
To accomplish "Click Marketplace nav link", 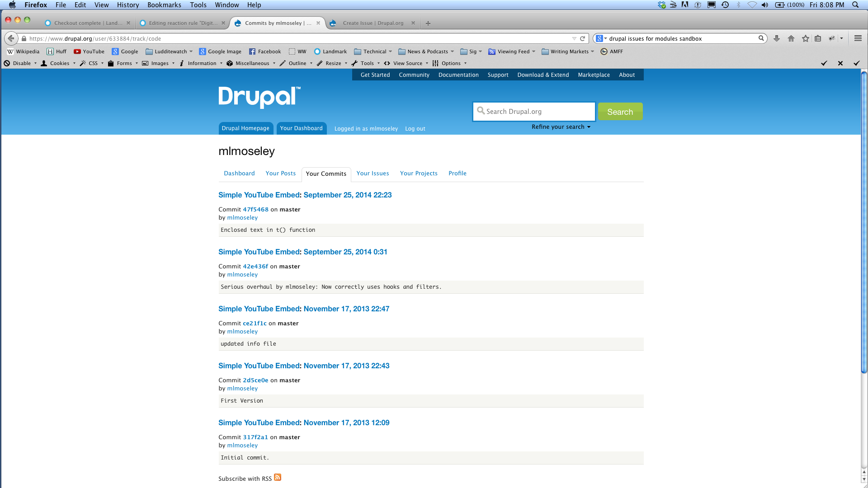I will (x=594, y=75).
